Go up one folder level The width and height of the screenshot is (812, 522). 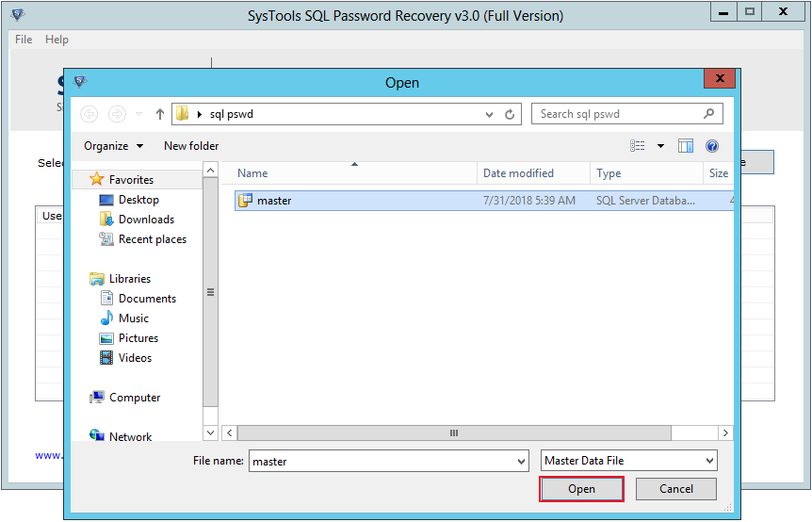[x=160, y=114]
